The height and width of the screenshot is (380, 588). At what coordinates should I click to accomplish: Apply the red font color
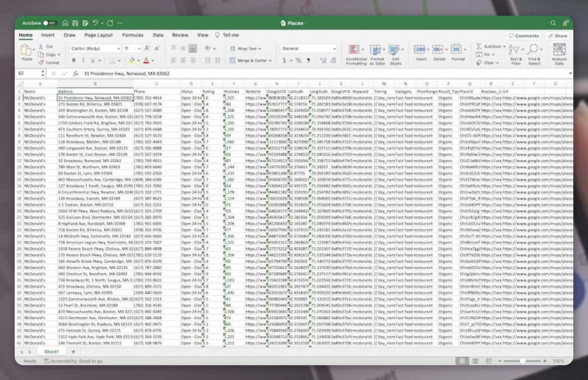click(145, 60)
